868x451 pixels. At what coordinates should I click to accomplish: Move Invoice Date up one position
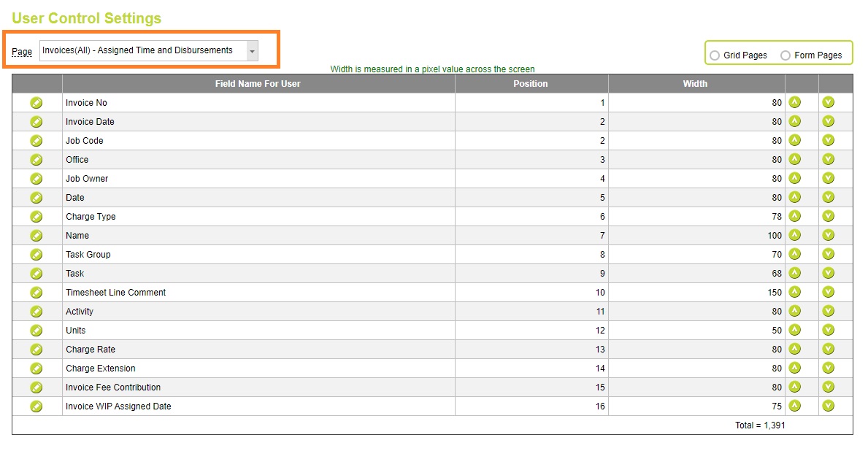pyautogui.click(x=794, y=121)
